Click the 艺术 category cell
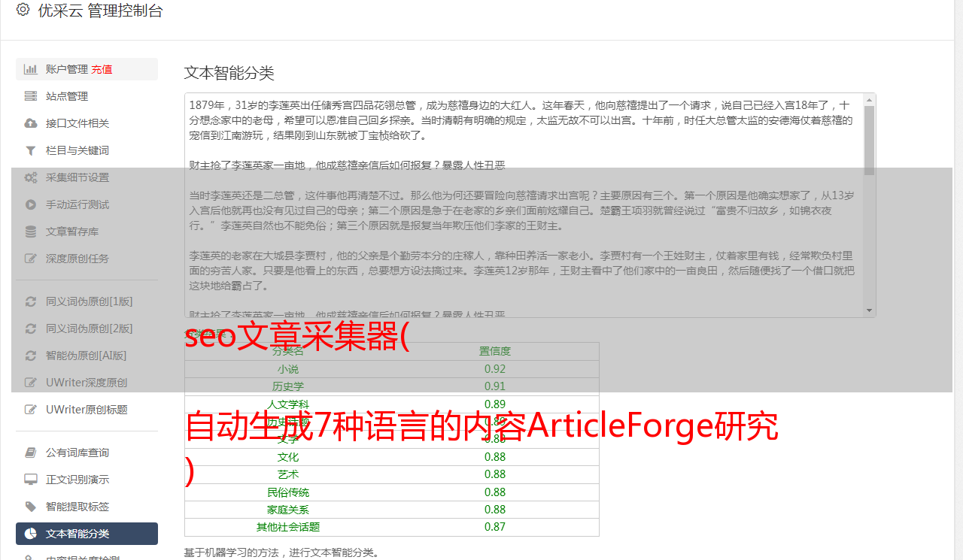 coord(288,474)
